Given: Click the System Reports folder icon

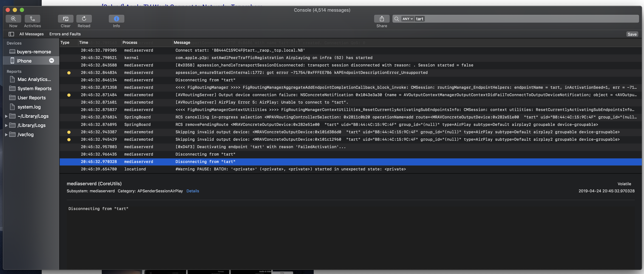Looking at the screenshot, I should (x=12, y=88).
